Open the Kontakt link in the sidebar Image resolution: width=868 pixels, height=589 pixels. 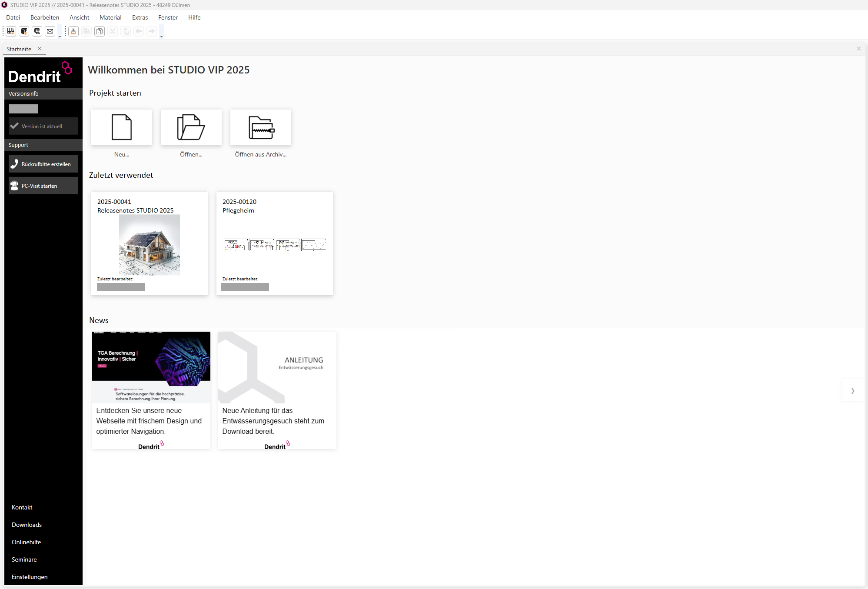[22, 507]
